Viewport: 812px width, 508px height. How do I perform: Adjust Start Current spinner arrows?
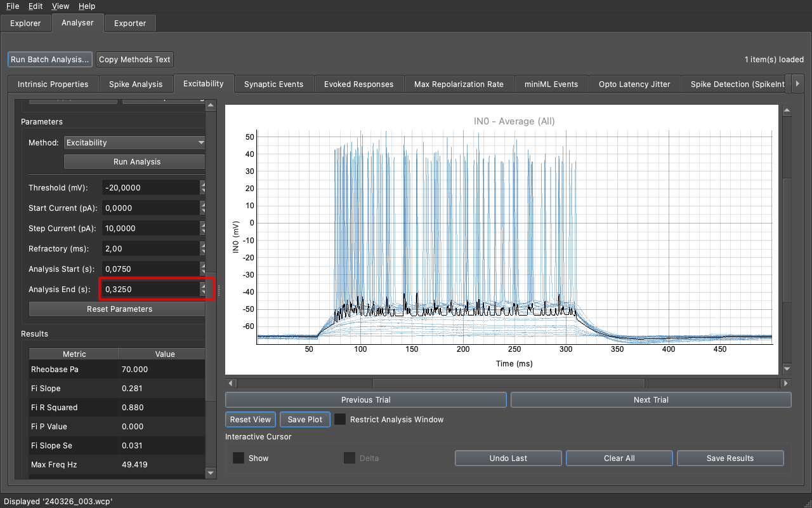pos(203,208)
